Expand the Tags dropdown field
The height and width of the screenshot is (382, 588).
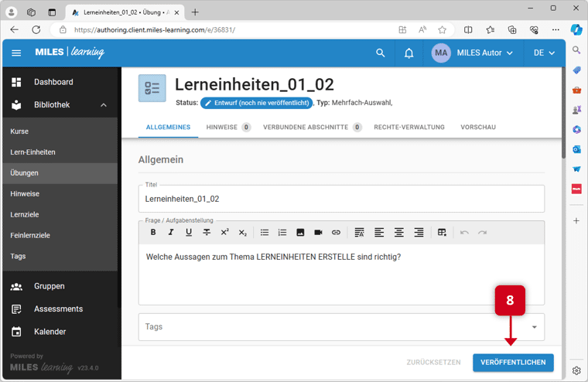534,327
